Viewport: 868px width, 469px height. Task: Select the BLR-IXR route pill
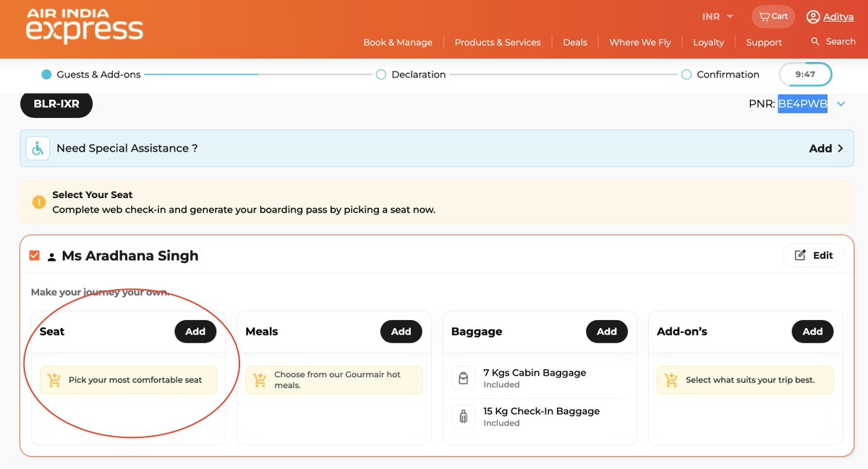pyautogui.click(x=56, y=104)
